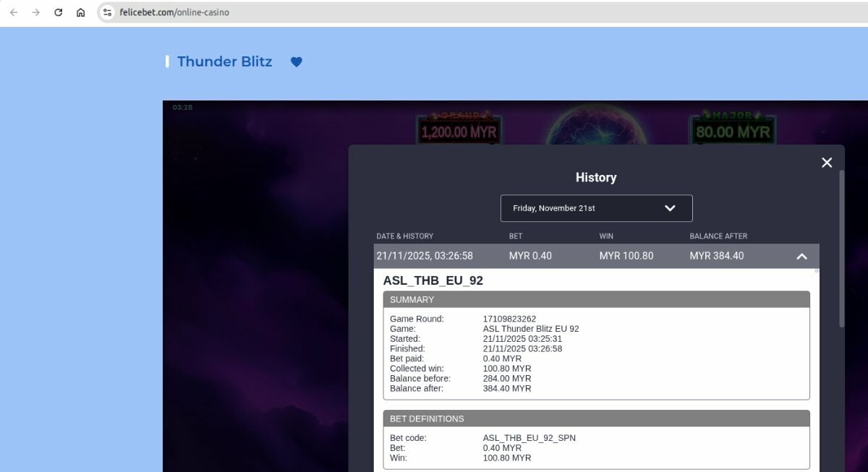This screenshot has height=472, width=868.
Task: Click the BALANCE AFTER column header
Action: 718,236
